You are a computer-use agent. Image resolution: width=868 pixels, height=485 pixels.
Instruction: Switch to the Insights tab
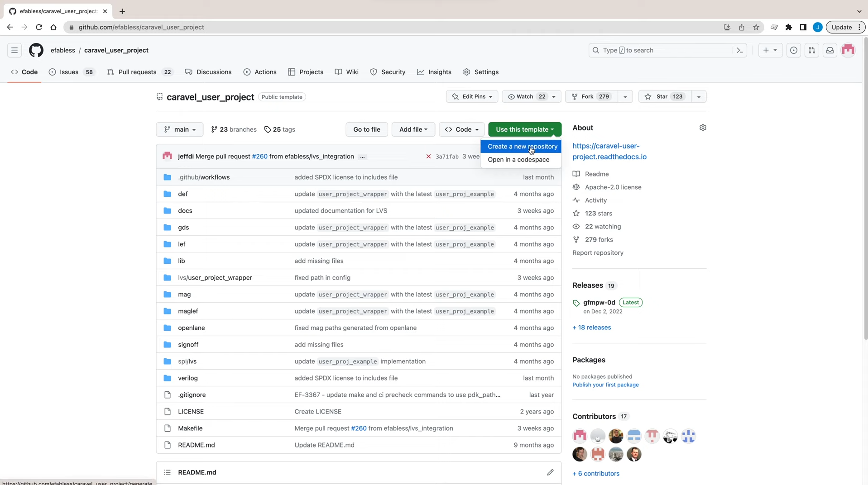click(x=434, y=72)
